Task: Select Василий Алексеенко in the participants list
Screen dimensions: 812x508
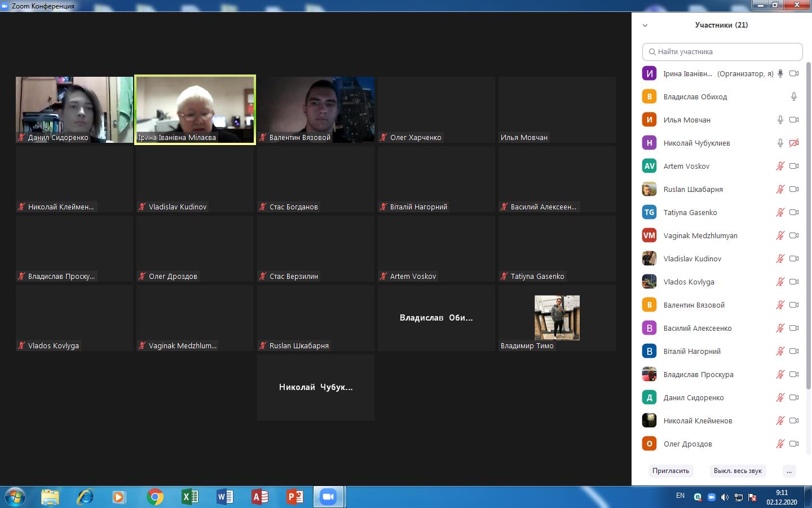Action: click(x=698, y=328)
